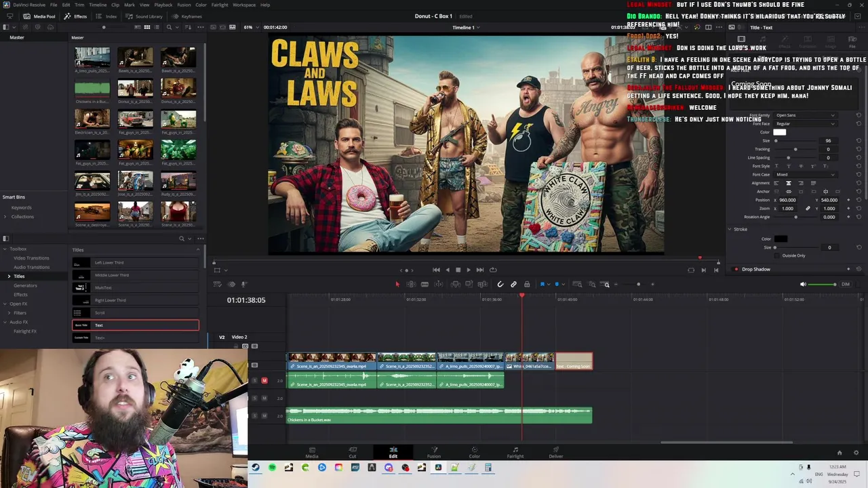Click the Position X value field
Viewport: 868px width, 488px height.
coord(787,200)
